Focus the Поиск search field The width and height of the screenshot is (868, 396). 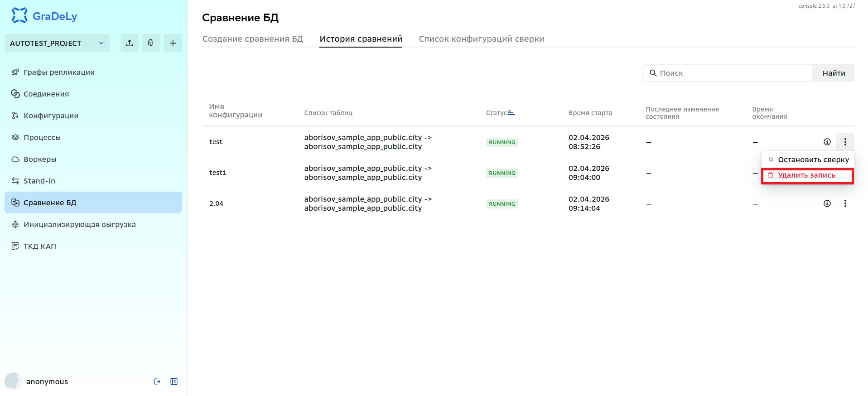click(728, 73)
